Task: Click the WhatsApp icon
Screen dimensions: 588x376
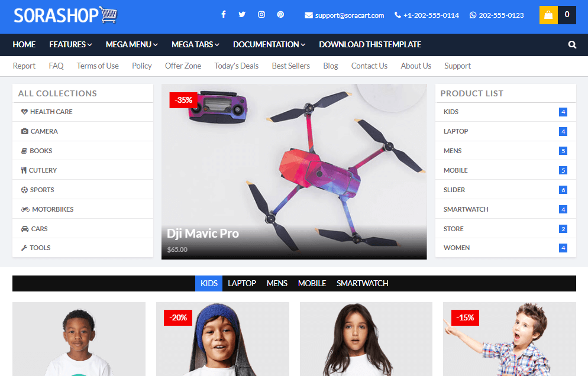Action: point(473,15)
